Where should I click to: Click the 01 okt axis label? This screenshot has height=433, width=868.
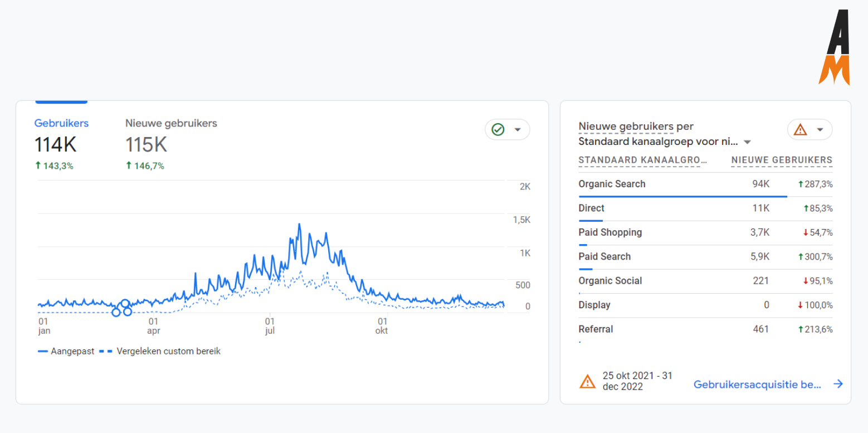[x=382, y=326]
